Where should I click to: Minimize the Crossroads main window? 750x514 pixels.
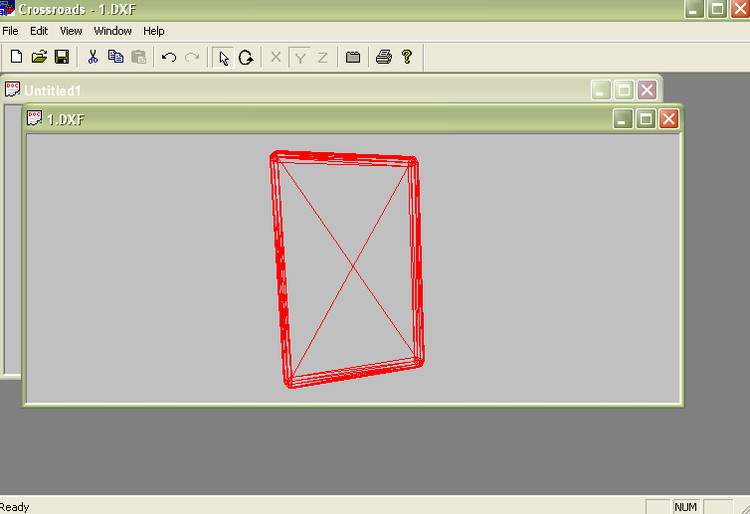pyautogui.click(x=694, y=9)
